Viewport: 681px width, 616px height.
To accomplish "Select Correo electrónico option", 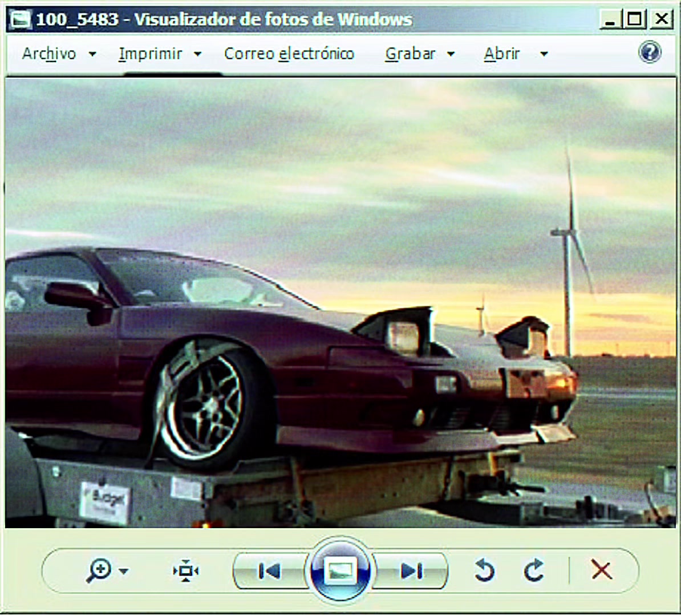I will (289, 54).
